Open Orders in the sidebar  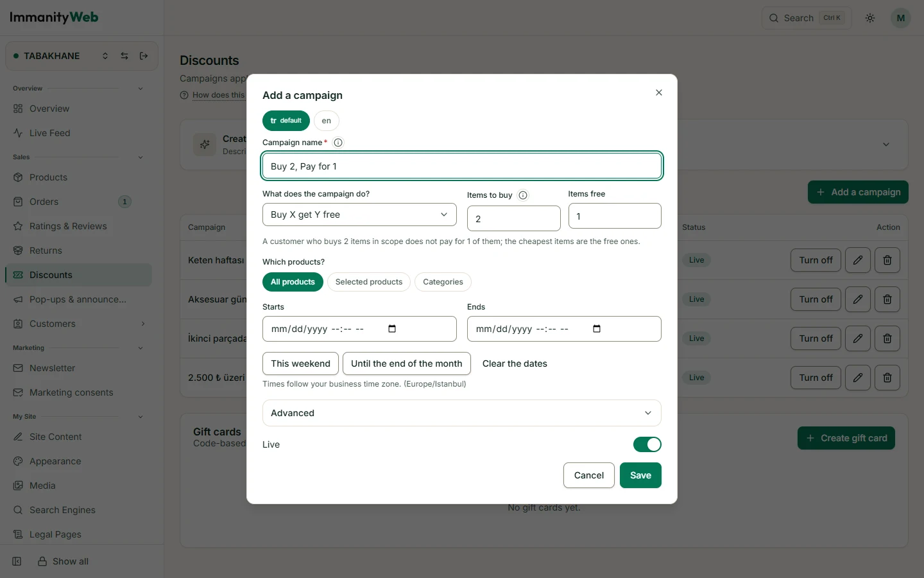(78, 202)
